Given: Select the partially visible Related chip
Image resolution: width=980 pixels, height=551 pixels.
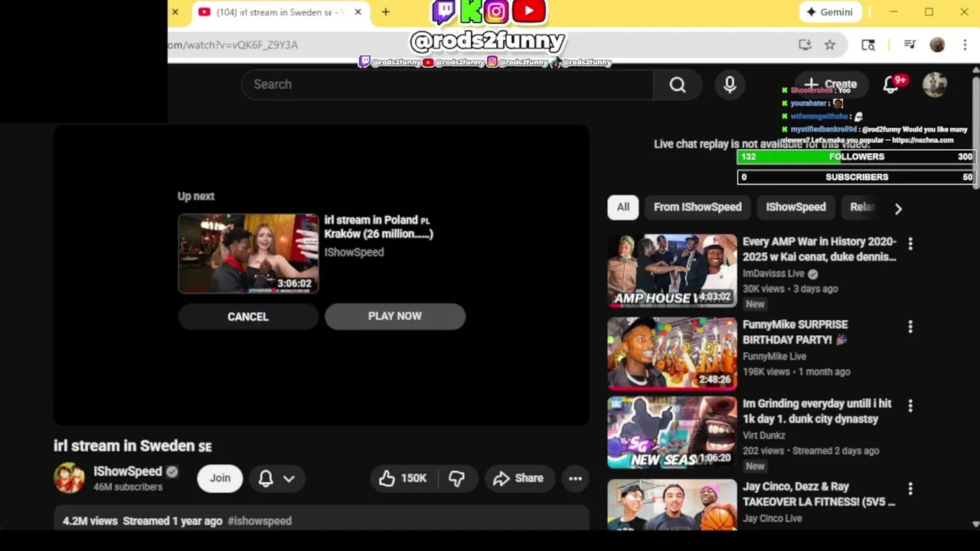Looking at the screenshot, I should pos(862,207).
